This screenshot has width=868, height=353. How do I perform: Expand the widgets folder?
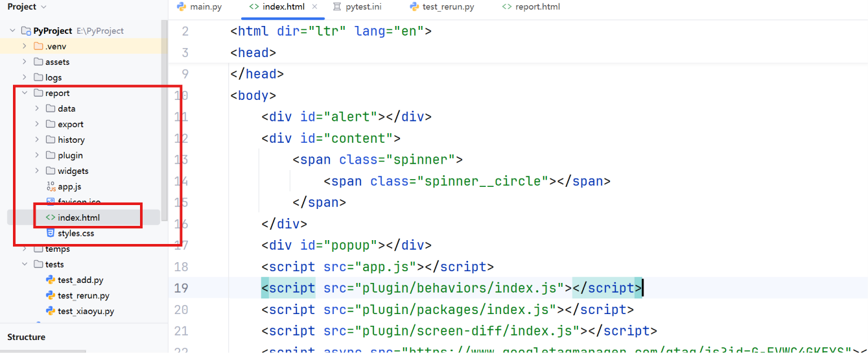tap(37, 171)
